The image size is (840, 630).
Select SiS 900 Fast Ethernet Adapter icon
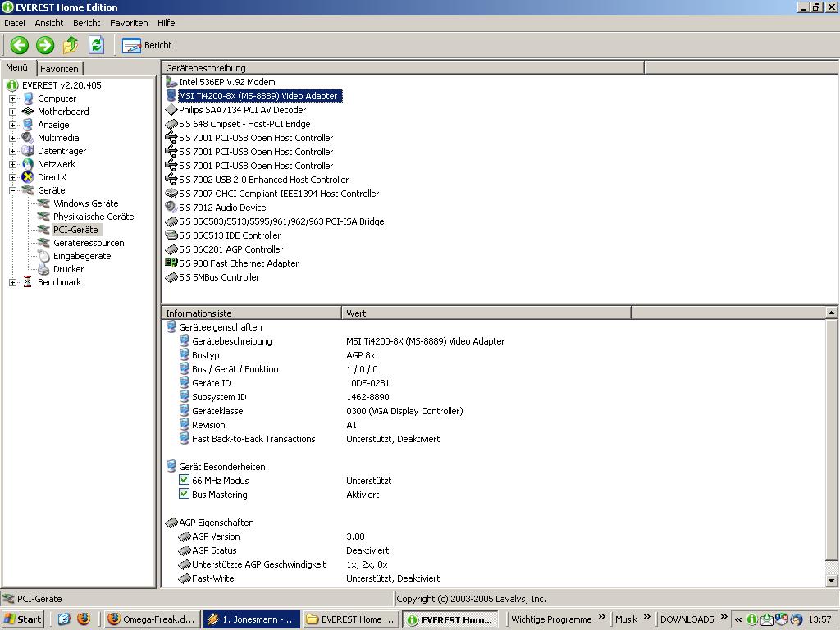(x=171, y=263)
